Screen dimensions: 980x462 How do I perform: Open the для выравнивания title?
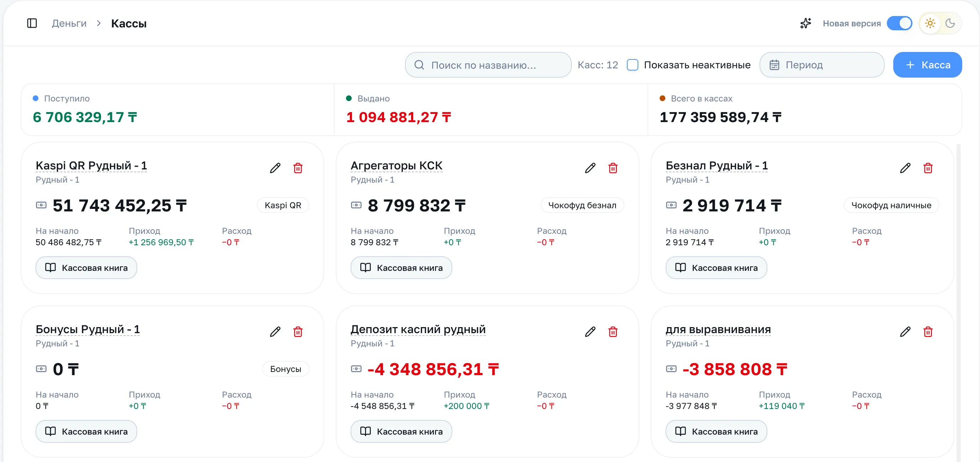[718, 330]
